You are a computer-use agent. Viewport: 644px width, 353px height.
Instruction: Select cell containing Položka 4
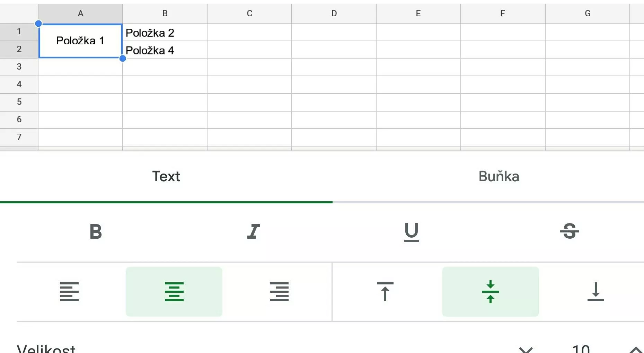point(165,50)
